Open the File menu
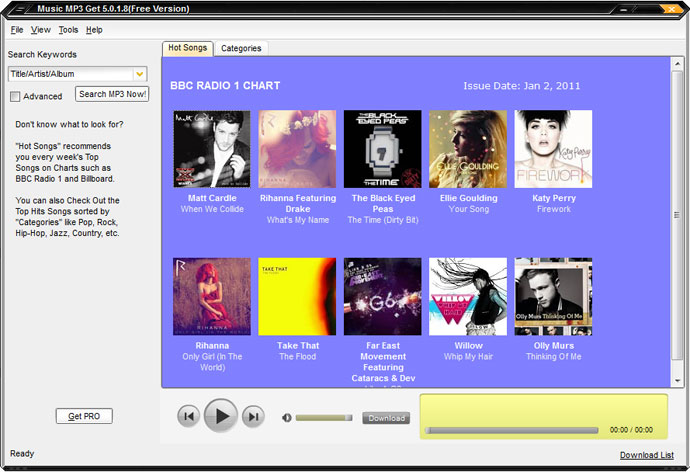The width and height of the screenshot is (690, 472). click(17, 30)
